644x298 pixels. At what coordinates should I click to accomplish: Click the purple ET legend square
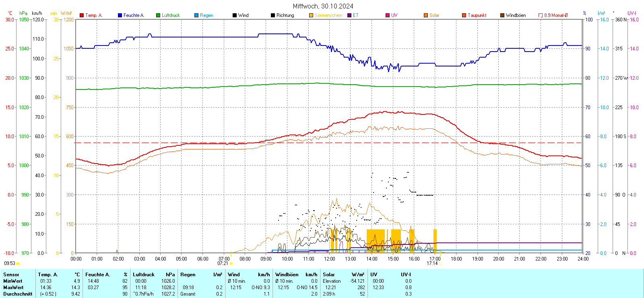pos(349,15)
